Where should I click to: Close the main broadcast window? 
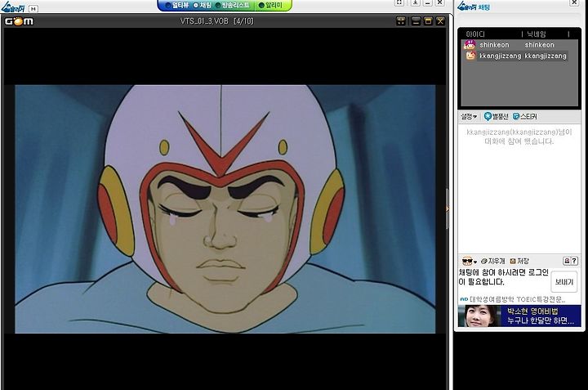[x=440, y=2]
